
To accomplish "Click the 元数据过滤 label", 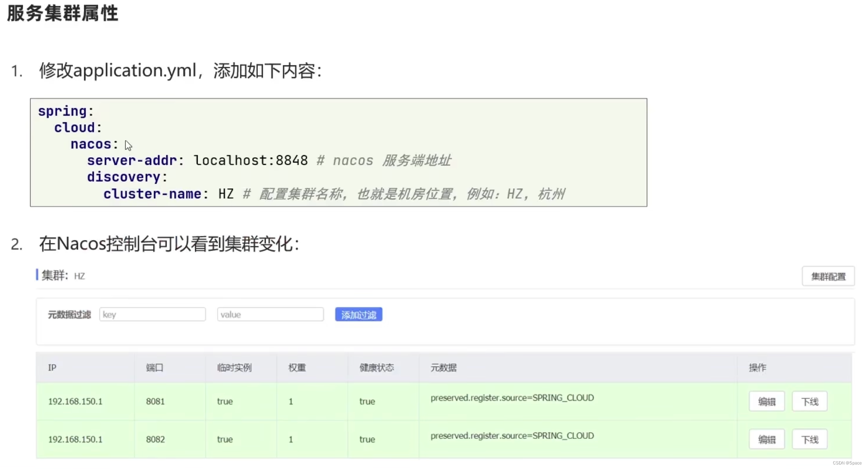I will pyautogui.click(x=69, y=315).
